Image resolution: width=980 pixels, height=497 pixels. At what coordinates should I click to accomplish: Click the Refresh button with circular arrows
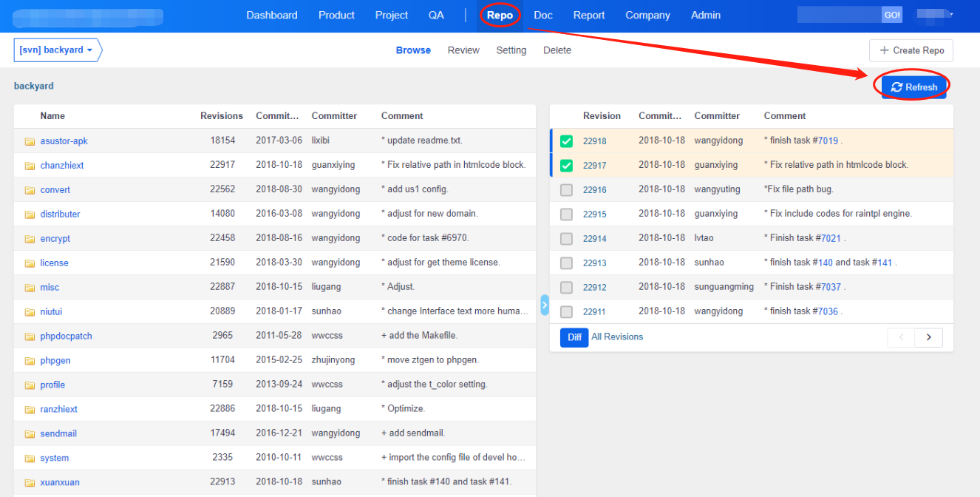click(913, 87)
